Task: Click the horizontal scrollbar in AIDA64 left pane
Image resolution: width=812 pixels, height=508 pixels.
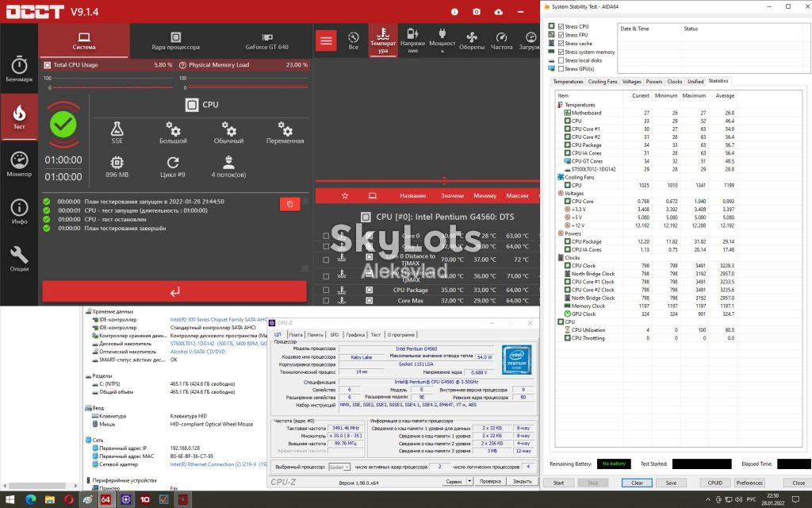Action: (39, 486)
